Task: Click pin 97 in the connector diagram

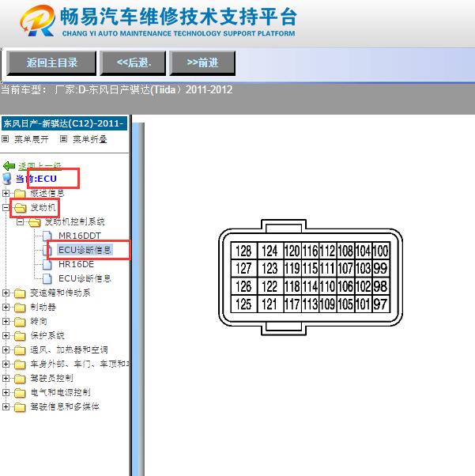Action: (381, 304)
